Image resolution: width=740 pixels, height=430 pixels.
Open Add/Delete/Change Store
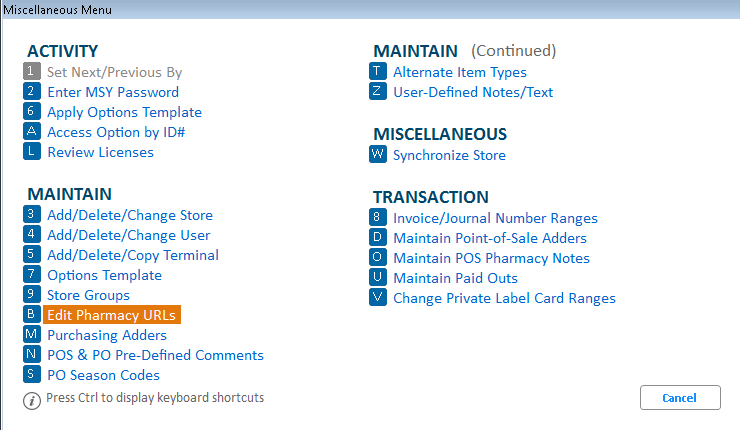(130, 215)
